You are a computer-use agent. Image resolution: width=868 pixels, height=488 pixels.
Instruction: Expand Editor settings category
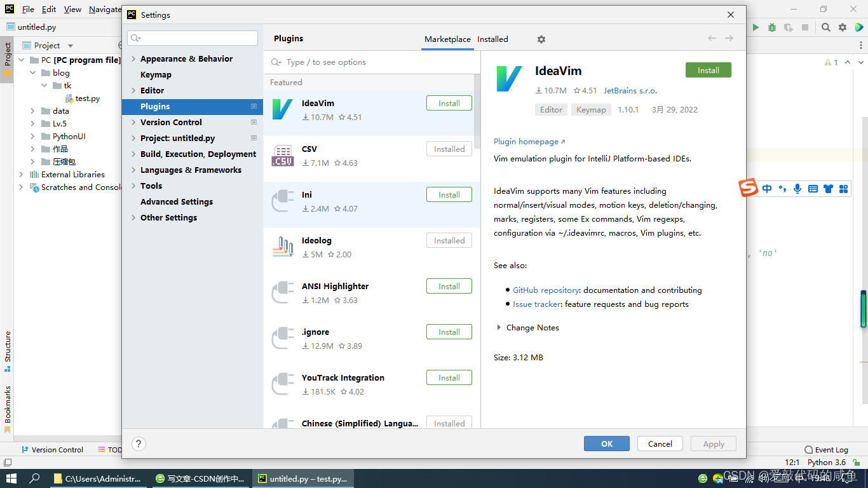coord(133,90)
